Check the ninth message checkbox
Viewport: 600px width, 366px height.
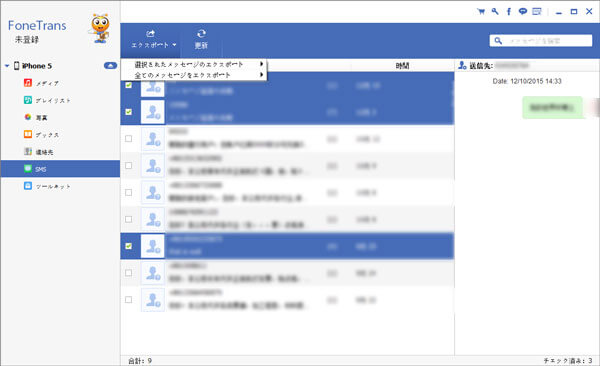[x=129, y=299]
